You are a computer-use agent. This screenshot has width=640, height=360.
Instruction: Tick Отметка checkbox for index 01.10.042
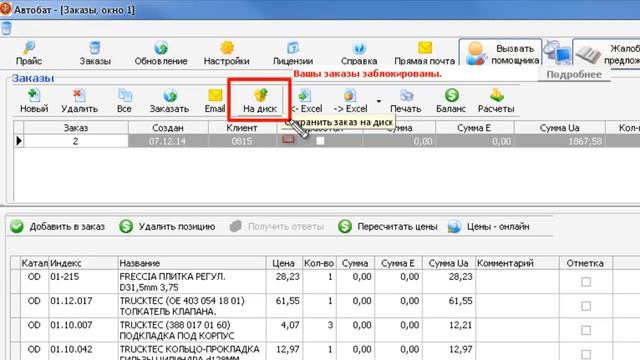pos(586,354)
